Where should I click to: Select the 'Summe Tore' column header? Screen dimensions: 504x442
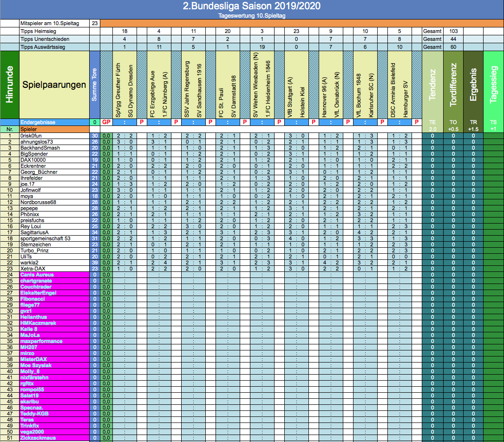click(x=94, y=85)
